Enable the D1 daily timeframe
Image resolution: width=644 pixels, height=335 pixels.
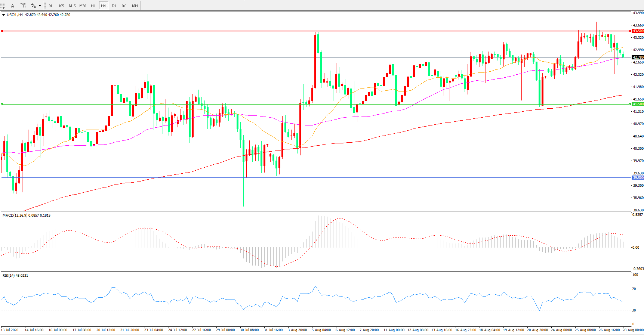[114, 6]
